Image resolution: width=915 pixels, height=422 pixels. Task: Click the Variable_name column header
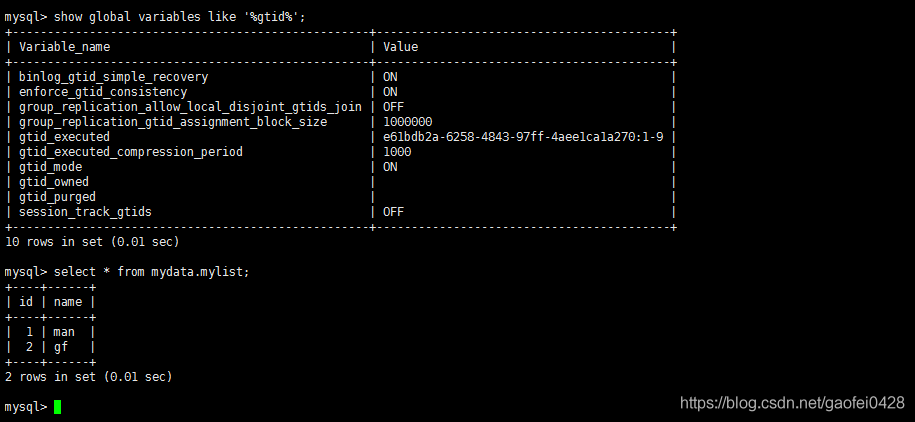click(64, 47)
